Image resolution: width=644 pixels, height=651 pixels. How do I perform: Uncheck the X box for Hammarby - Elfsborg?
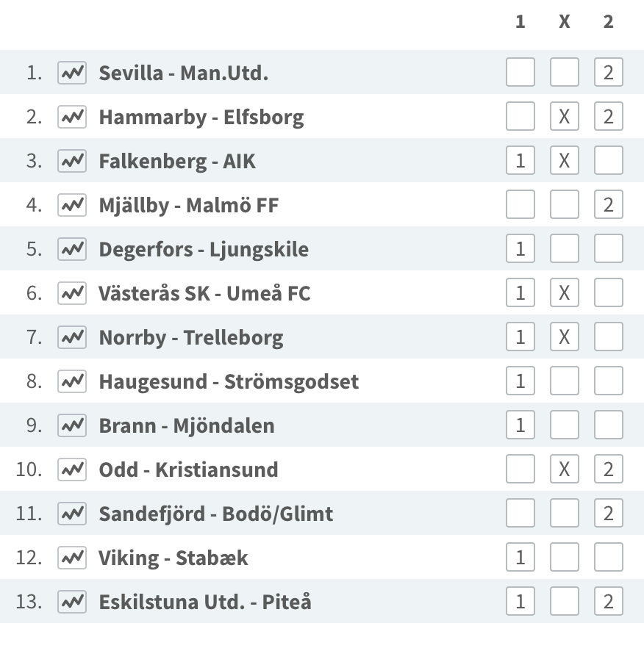click(564, 116)
